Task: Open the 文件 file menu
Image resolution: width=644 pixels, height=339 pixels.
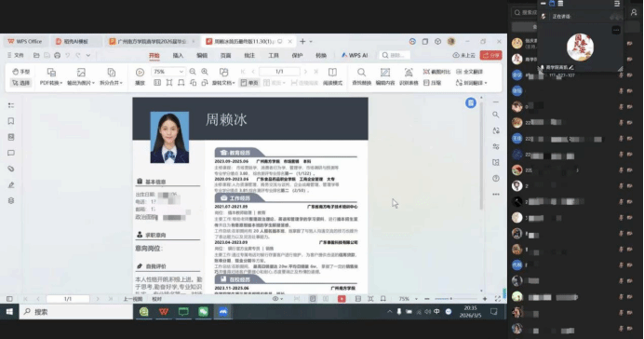Action: point(16,56)
